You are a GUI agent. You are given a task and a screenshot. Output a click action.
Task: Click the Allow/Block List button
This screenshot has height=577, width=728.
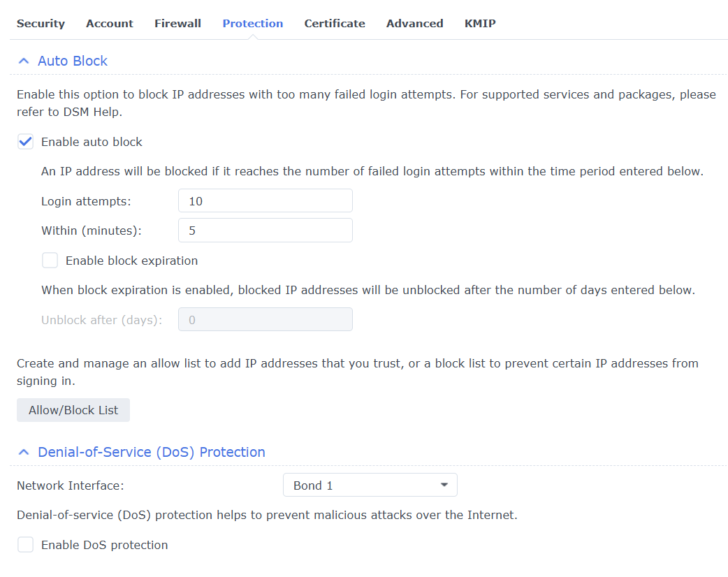pos(73,410)
